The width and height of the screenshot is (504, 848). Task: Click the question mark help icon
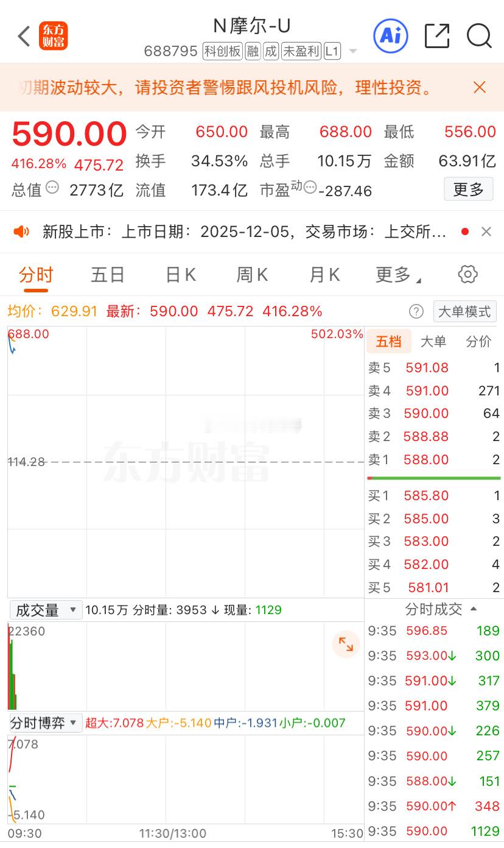(416, 311)
